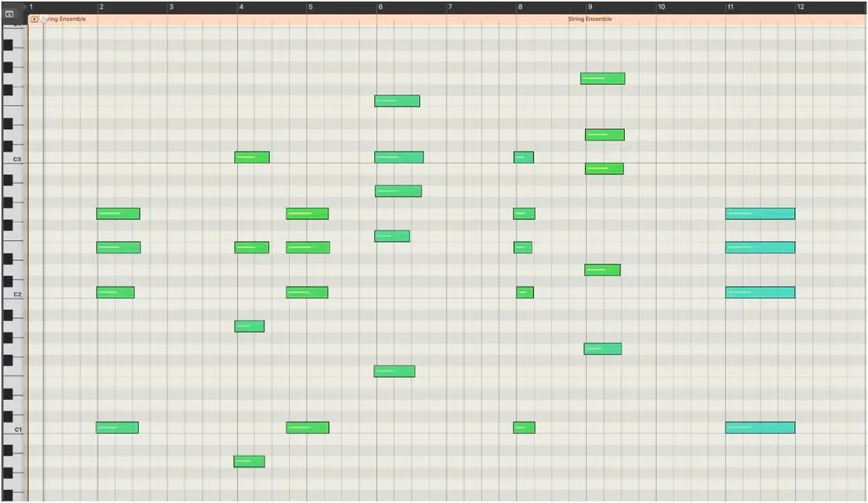Select the G1 note at bar 9
This screenshot has width=868, height=503.
603,349
